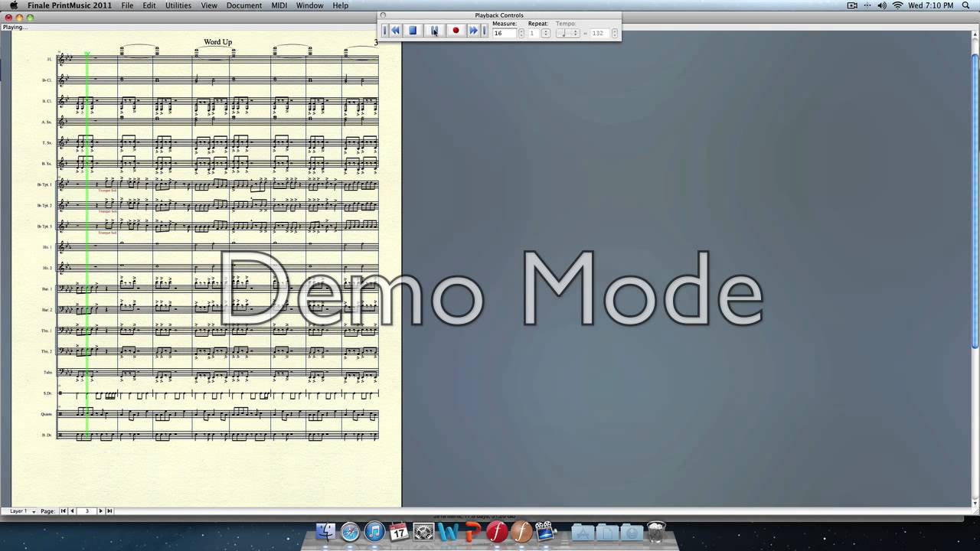Click the page number field showing 3
Viewport: 980px width, 551px height.
coord(87,511)
